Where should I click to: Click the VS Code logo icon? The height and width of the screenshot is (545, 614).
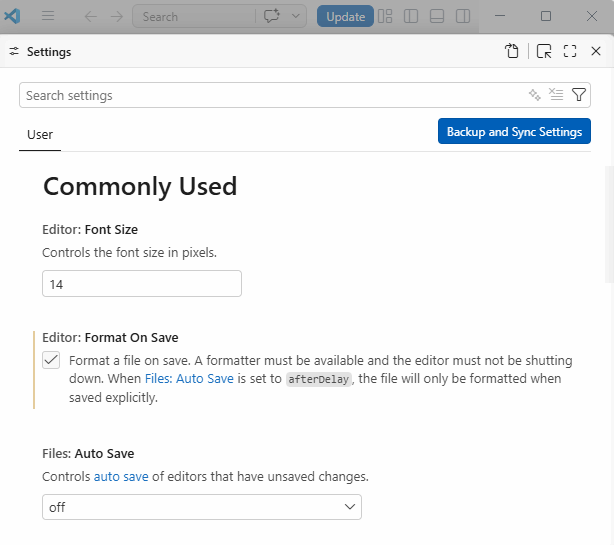point(12,16)
